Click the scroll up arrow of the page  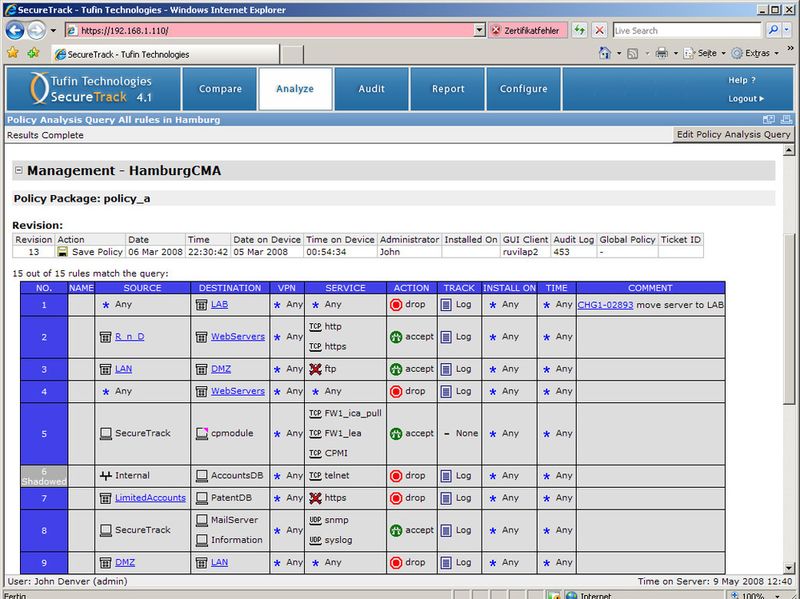coord(789,150)
